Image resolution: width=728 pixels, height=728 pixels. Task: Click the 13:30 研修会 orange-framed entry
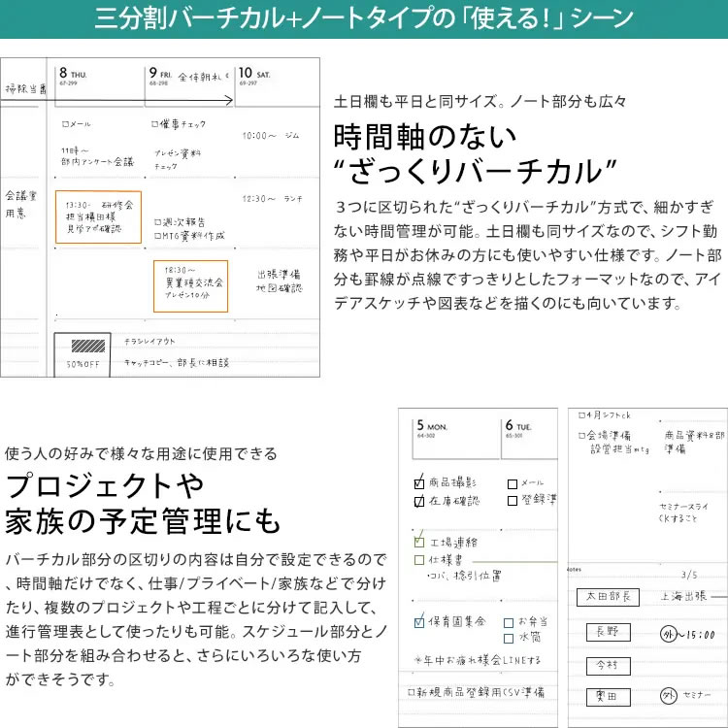[x=100, y=217]
